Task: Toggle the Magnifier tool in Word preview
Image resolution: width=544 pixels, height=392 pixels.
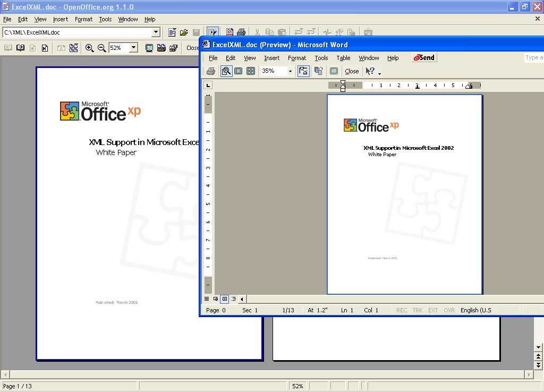Action: (226, 71)
